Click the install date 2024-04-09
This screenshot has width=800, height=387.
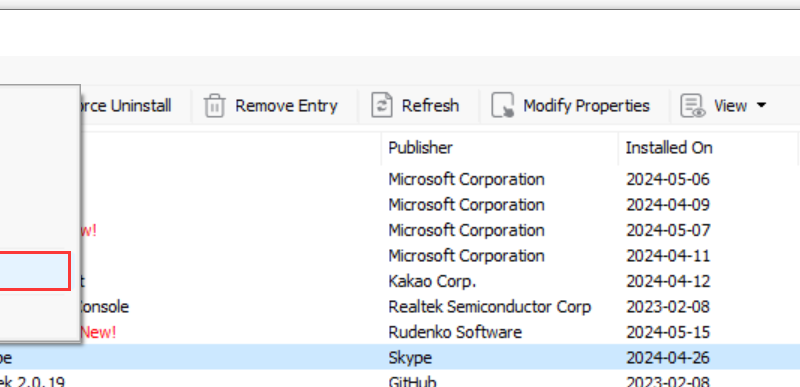[x=668, y=205]
